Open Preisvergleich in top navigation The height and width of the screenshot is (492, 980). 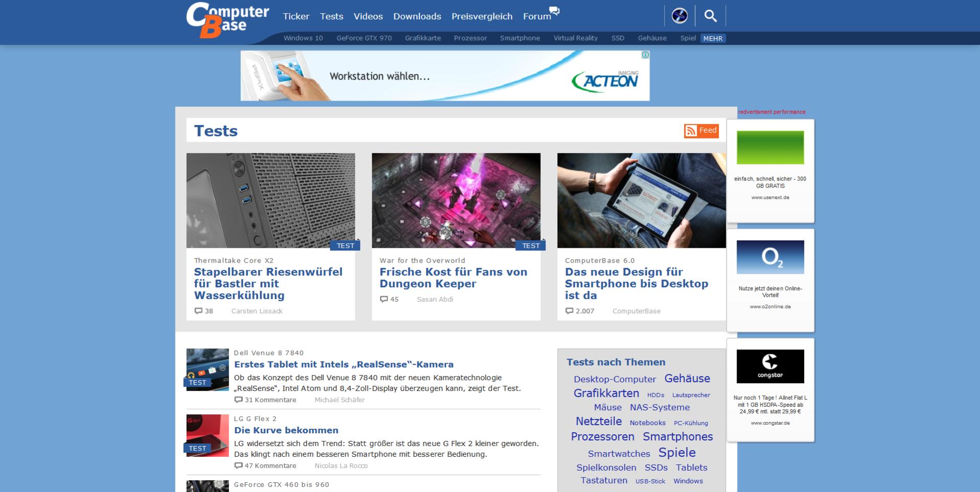(482, 16)
